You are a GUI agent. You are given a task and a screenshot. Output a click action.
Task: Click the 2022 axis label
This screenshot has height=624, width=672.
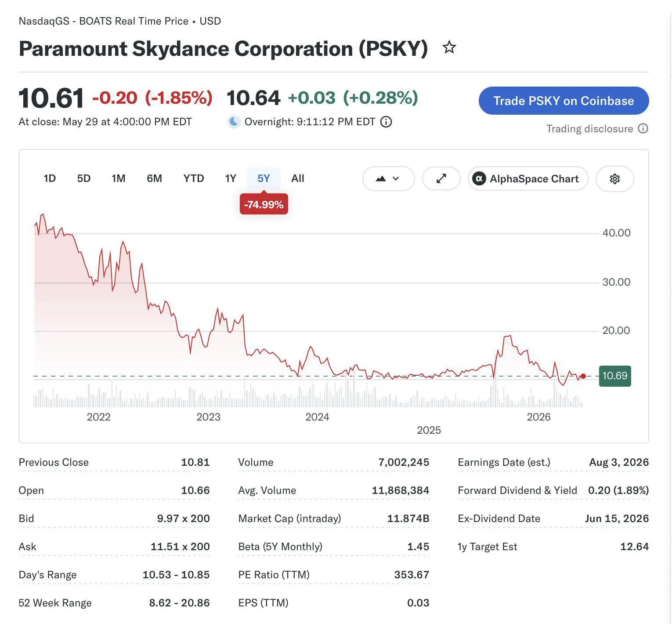(98, 417)
